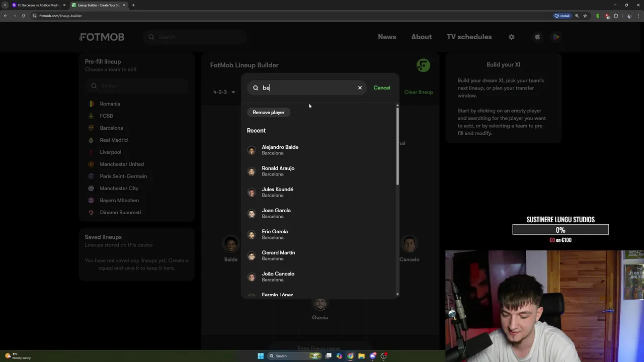Open TV schedules in the header
The image size is (644, 362).
[x=469, y=37]
